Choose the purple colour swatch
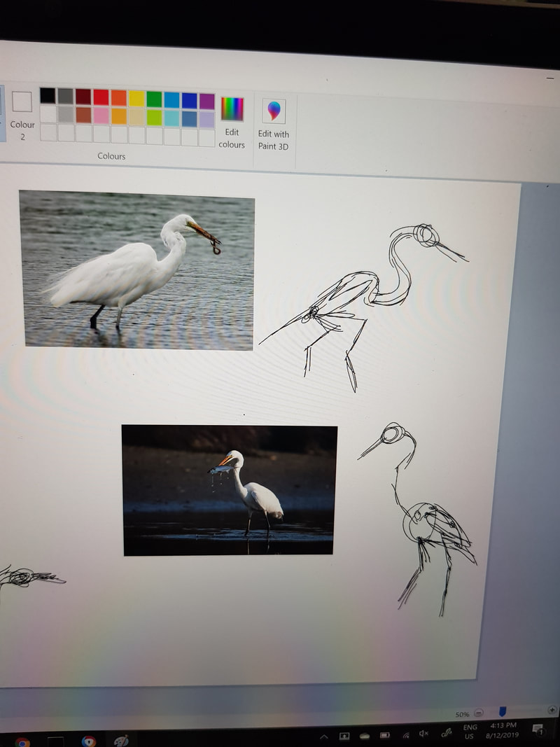Image resolution: width=560 pixels, height=747 pixels. [x=207, y=102]
